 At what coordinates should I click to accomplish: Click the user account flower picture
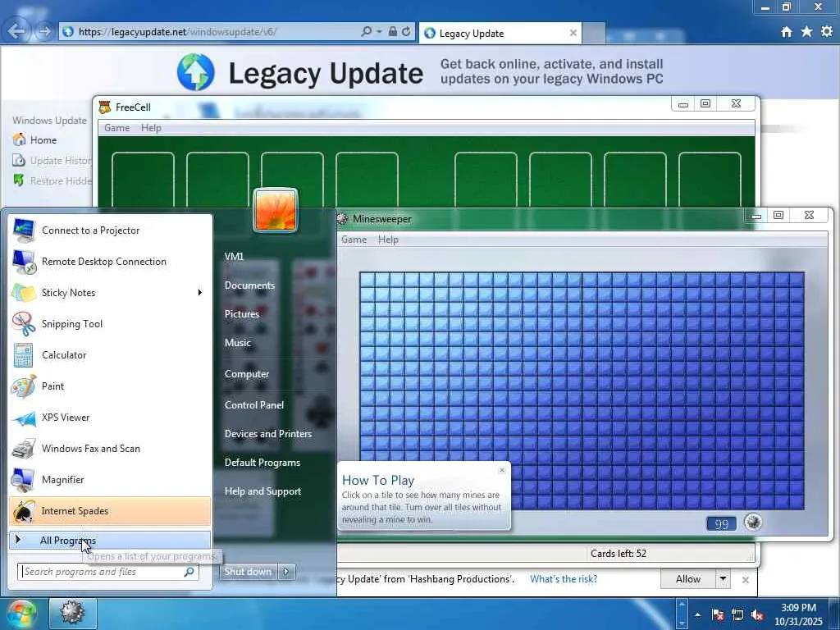276,210
